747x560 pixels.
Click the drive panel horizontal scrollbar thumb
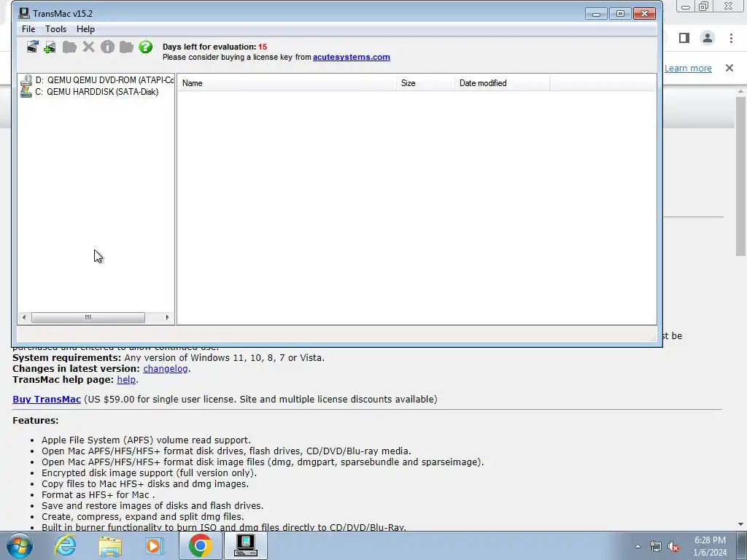[88, 317]
